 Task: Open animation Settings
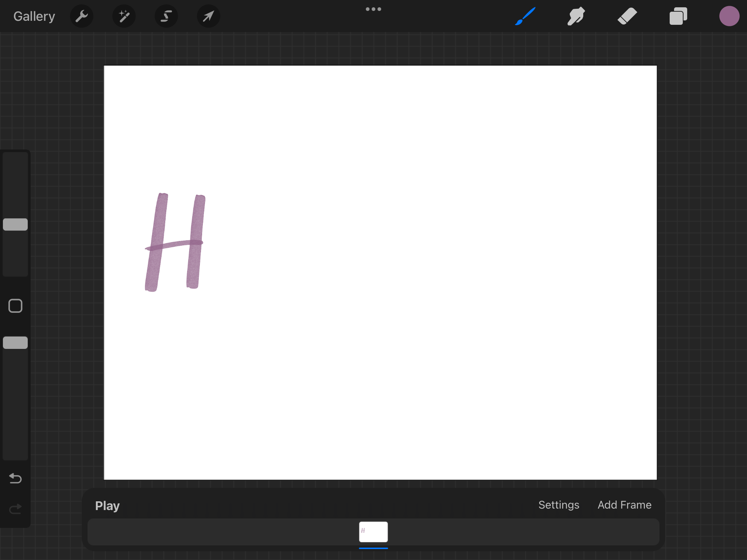click(558, 505)
